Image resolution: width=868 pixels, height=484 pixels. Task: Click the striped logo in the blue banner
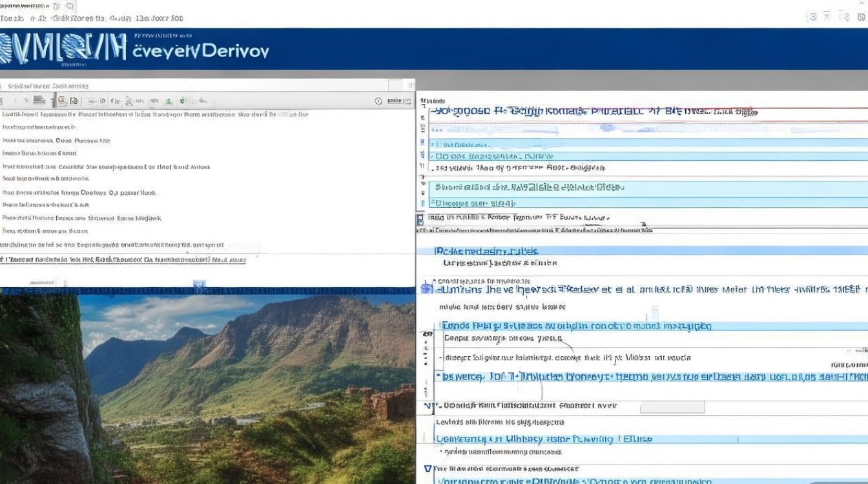click(63, 49)
